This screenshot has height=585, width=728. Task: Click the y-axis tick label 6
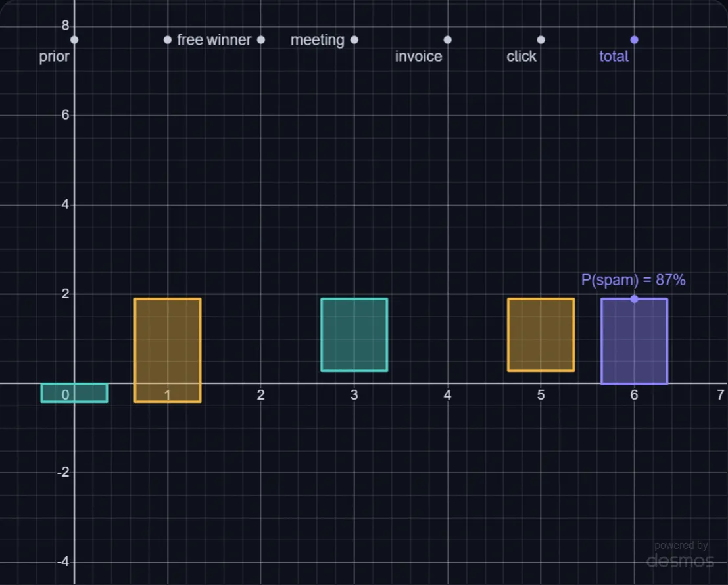click(65, 115)
